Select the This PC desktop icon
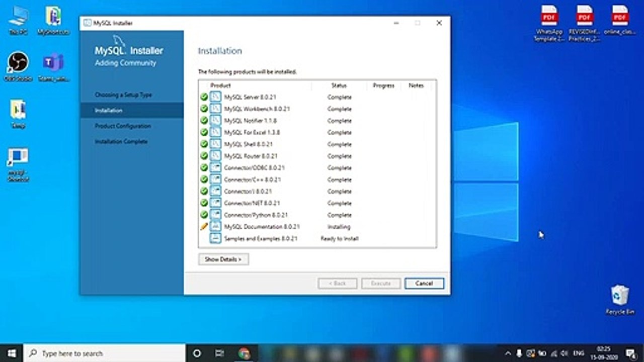 [18, 21]
